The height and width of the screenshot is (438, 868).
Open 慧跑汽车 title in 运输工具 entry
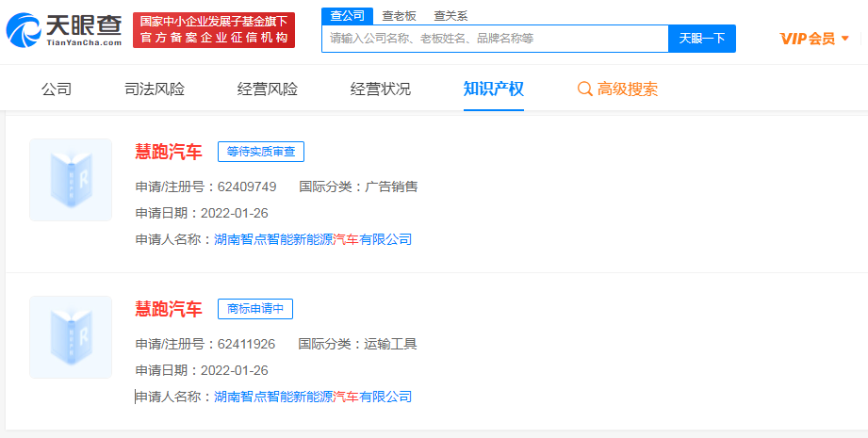(169, 309)
